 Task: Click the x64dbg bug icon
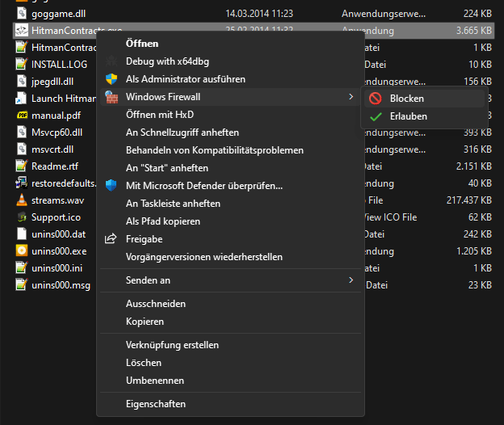(x=111, y=61)
